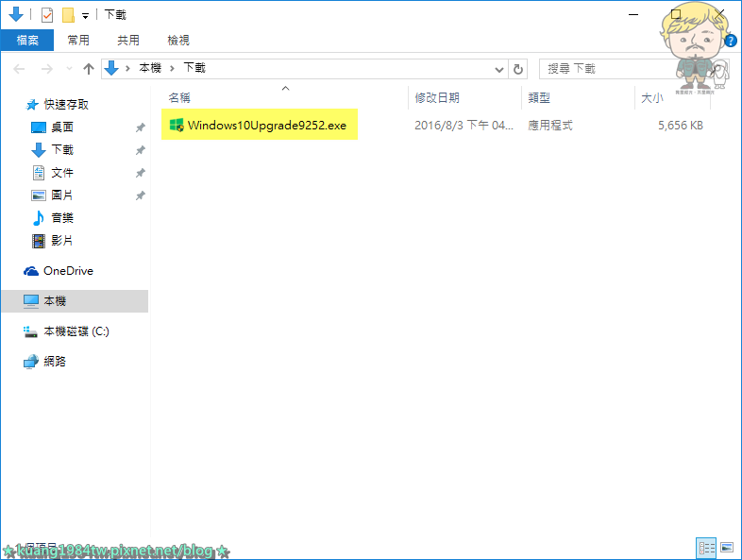Open 網路 in the navigation pane
Screen dimensions: 742x560
[x=55, y=362]
